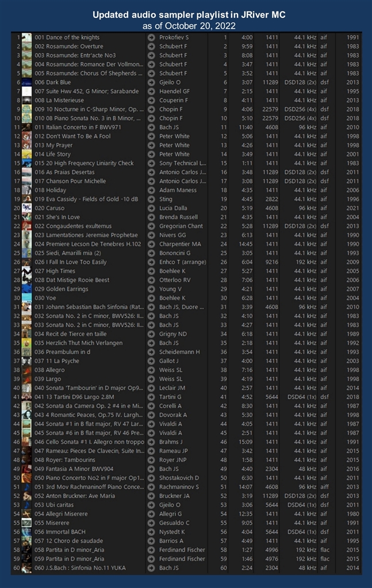The height and width of the screenshot is (588, 372).
Task: Click the arrow icon beside Dance of the knights
Action: click(151, 37)
